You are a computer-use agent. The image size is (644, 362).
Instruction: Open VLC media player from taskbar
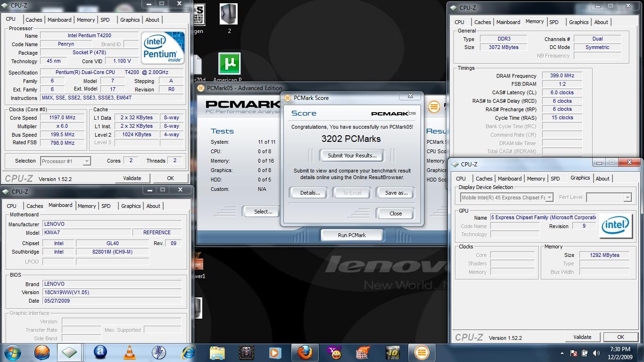(x=129, y=352)
